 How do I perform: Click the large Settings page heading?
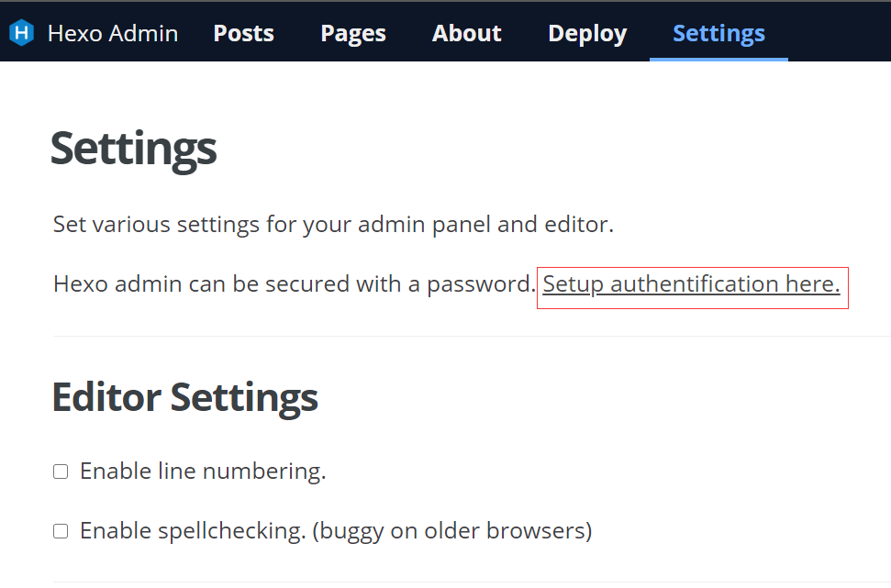click(x=133, y=148)
